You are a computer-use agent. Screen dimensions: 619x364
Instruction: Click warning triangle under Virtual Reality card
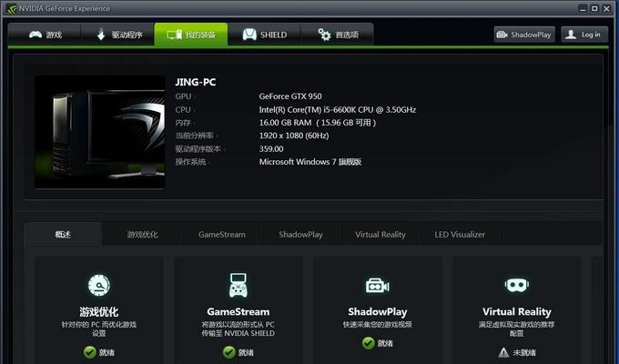503,352
